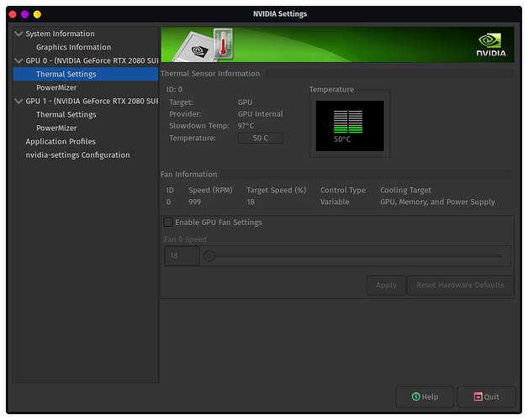The height and width of the screenshot is (420, 528).
Task: Click the ID: 0 sensor label
Action: 174,90
